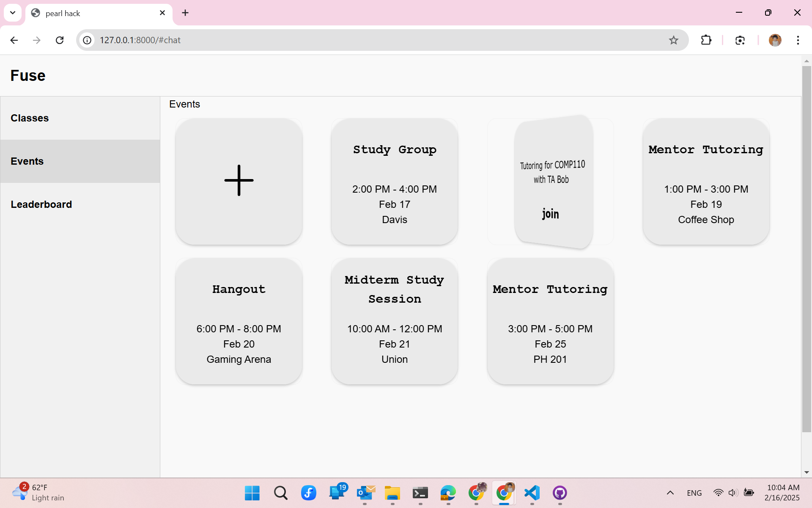Open Visual Studio Code from the taskbar

tap(532, 493)
